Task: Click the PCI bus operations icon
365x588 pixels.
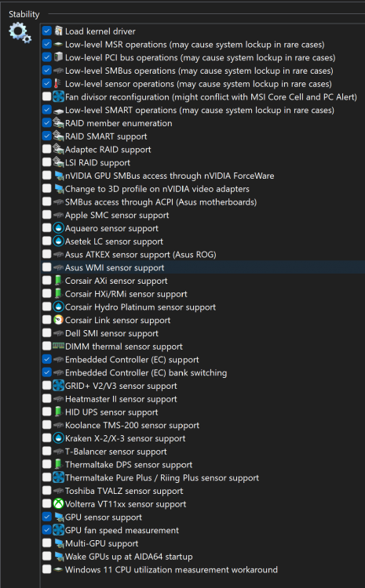Action: [x=59, y=57]
